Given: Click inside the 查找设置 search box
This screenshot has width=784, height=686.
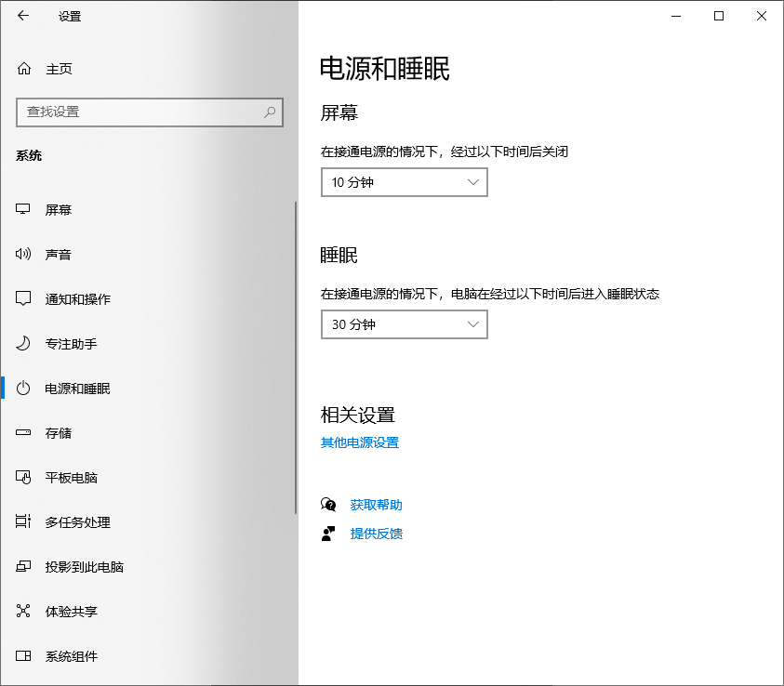Looking at the screenshot, I should 149,112.
